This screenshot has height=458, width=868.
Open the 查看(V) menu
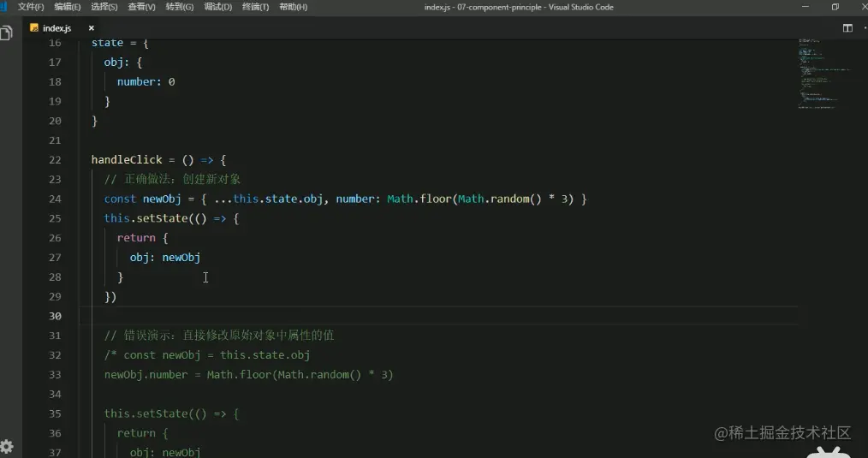click(142, 7)
